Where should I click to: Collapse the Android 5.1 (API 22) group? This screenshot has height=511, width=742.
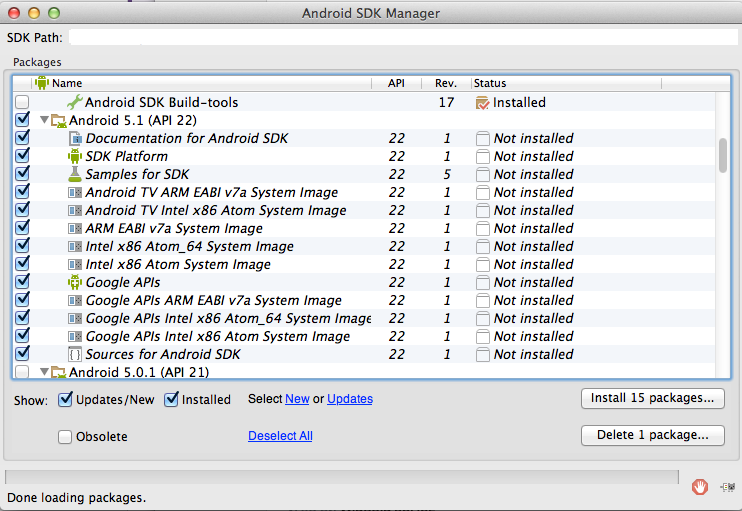[x=44, y=120]
